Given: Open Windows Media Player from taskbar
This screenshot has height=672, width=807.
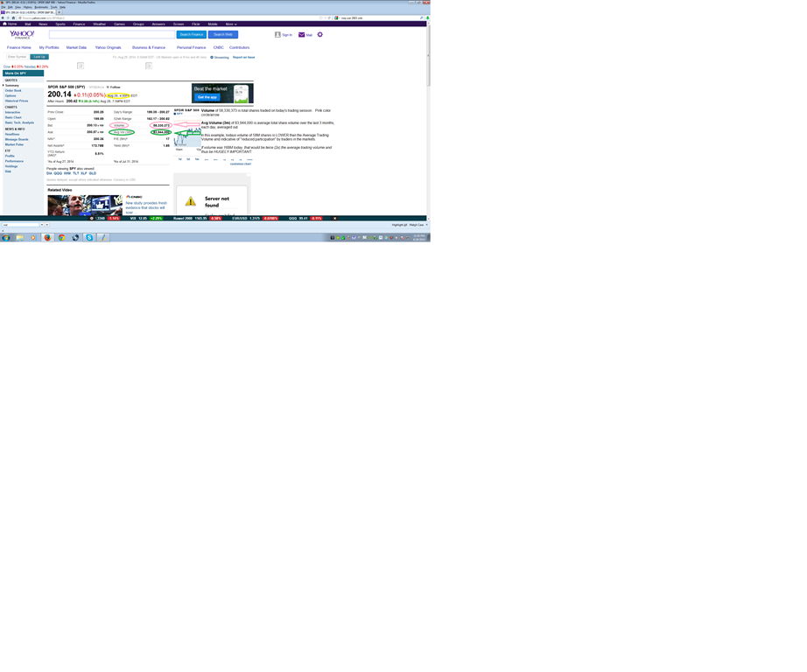Looking at the screenshot, I should click(33, 237).
